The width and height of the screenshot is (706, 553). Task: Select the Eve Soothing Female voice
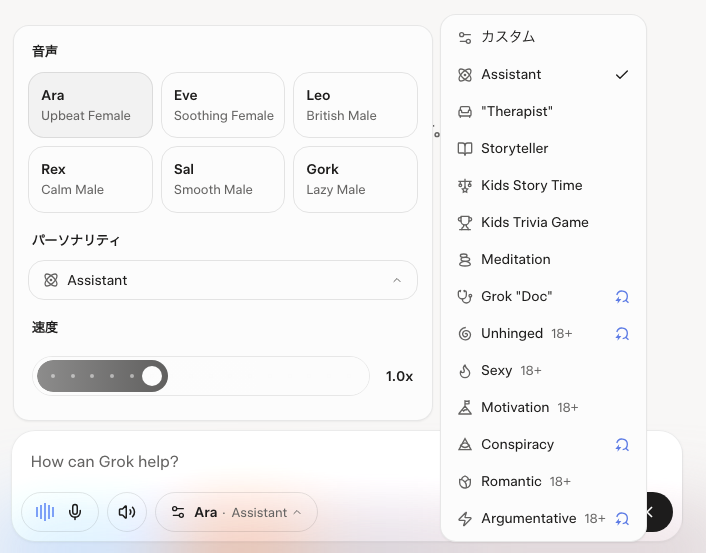[x=223, y=105]
